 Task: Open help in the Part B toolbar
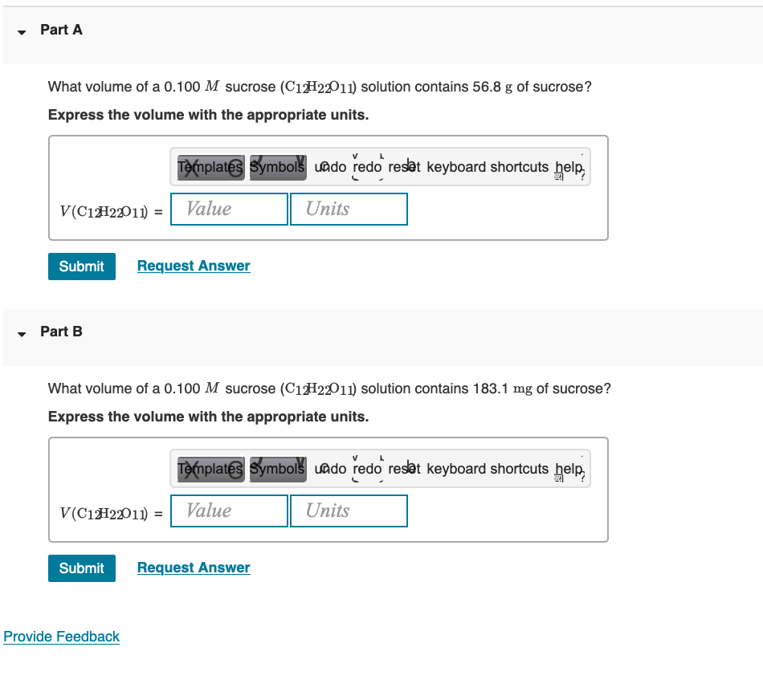tap(570, 468)
